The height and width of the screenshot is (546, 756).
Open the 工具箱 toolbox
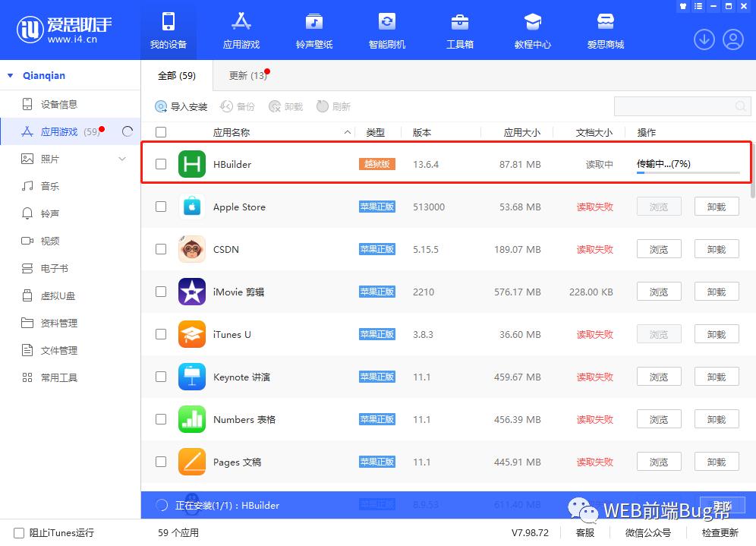point(459,30)
